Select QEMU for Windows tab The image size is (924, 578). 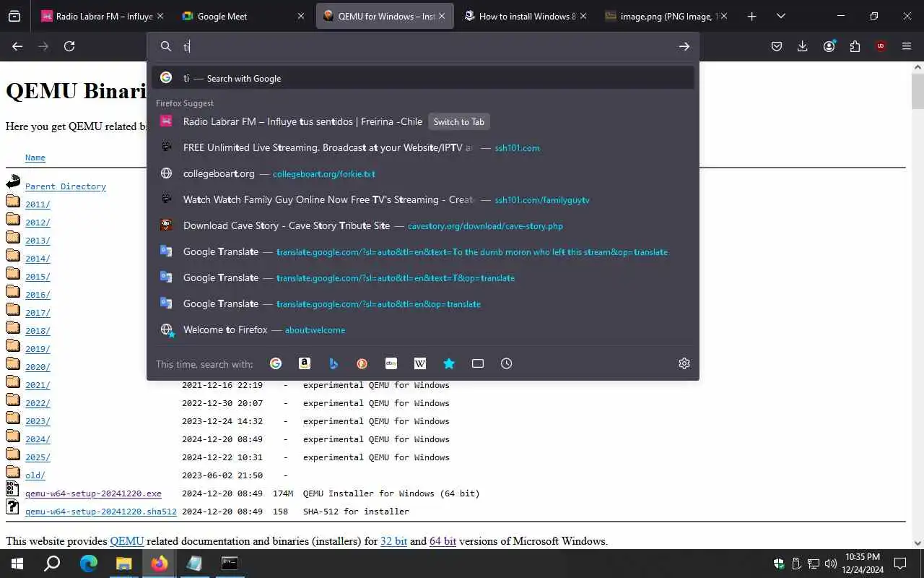click(x=384, y=16)
